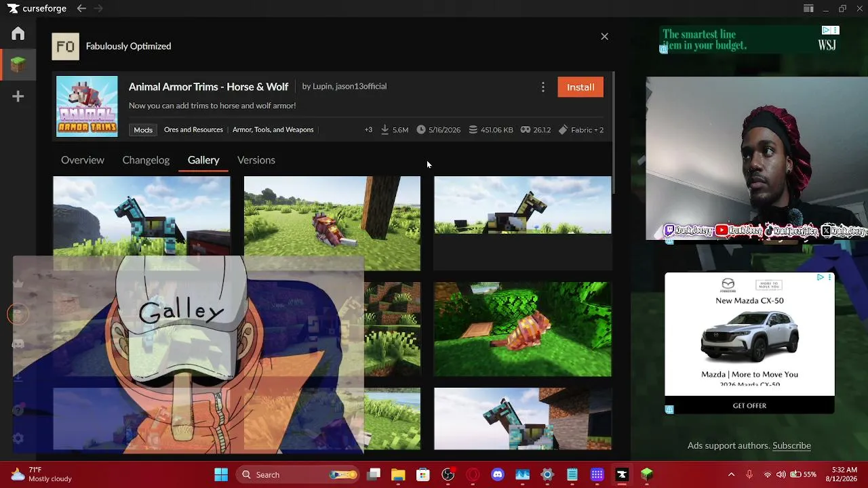Open the Minecraft grass block taskbar icon

(647, 474)
